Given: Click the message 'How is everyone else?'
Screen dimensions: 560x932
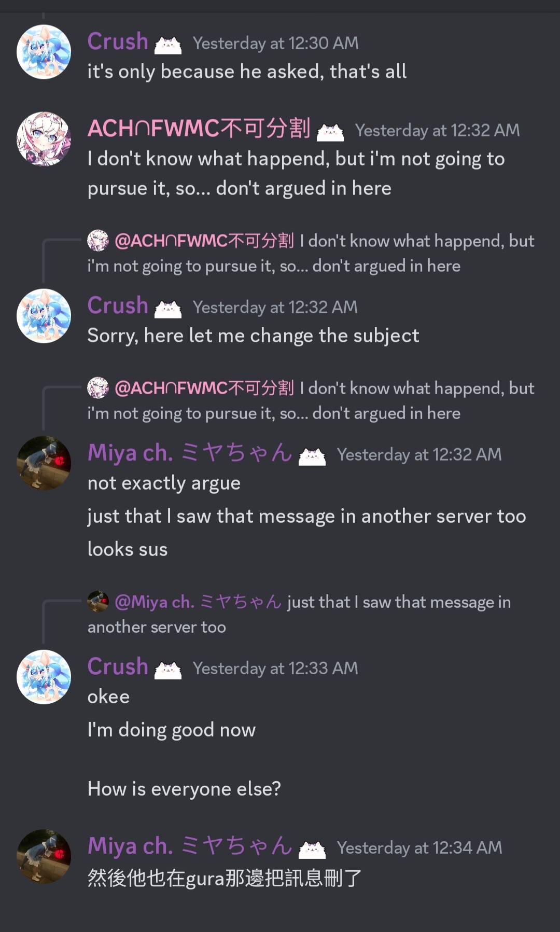Looking at the screenshot, I should (x=184, y=789).
